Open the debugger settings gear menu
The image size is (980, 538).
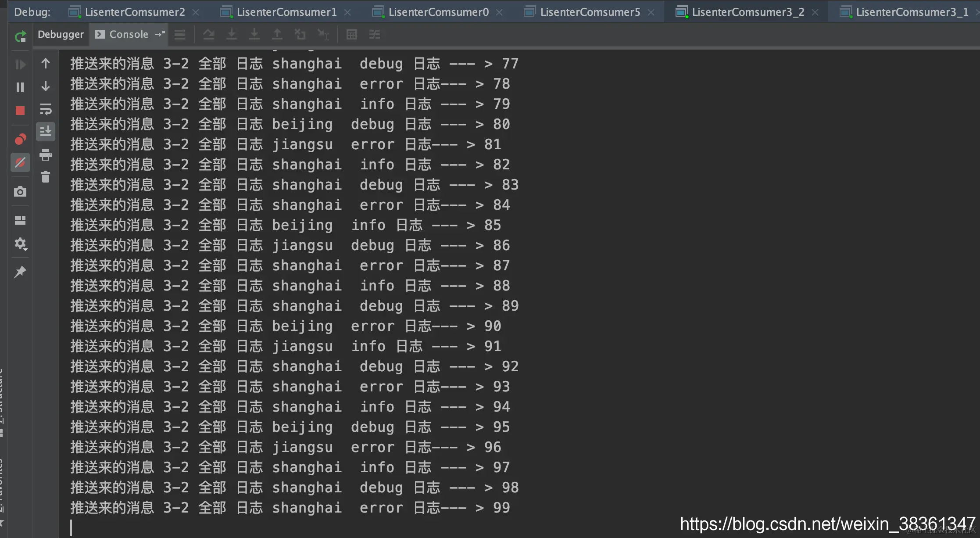(20, 244)
